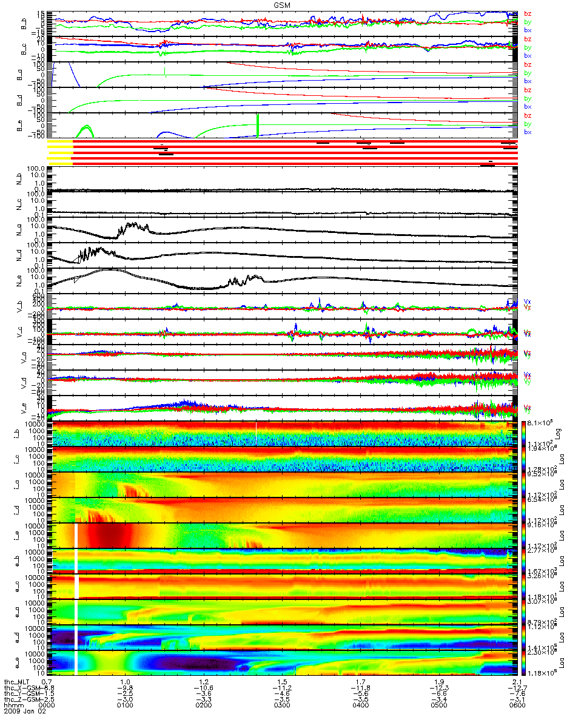Click the MLT value 1.2
The height and width of the screenshot is (728, 564).
tap(204, 681)
